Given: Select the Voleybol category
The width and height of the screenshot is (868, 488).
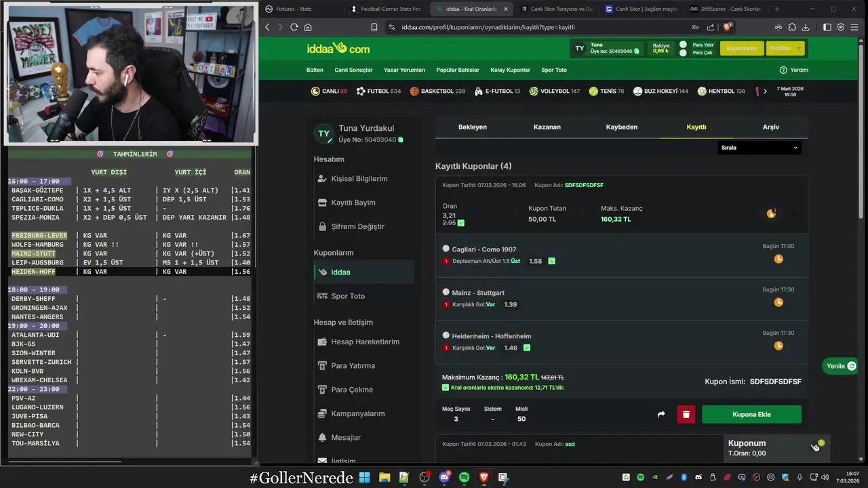Looking at the screenshot, I should 554,91.
